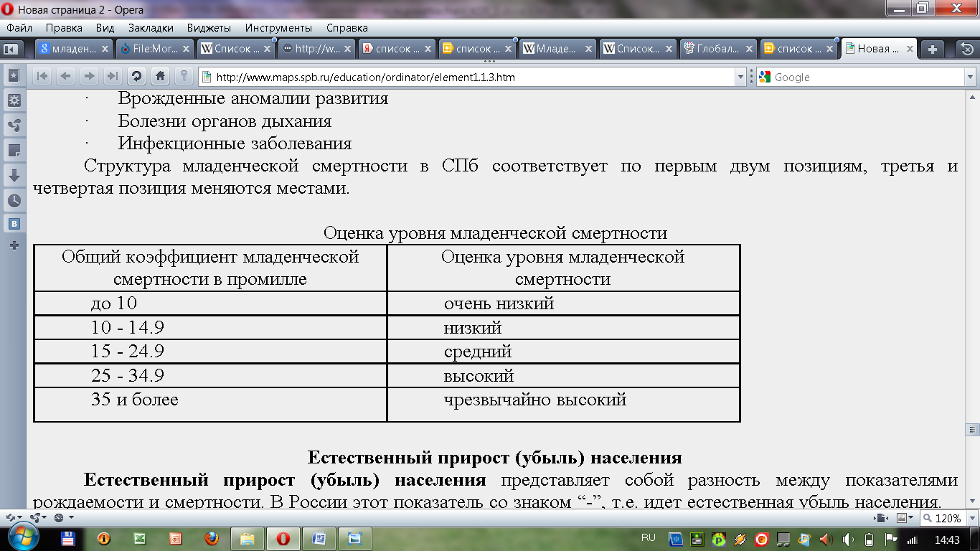
Task: Open the Widgets gear panel icon
Action: pos(14,100)
